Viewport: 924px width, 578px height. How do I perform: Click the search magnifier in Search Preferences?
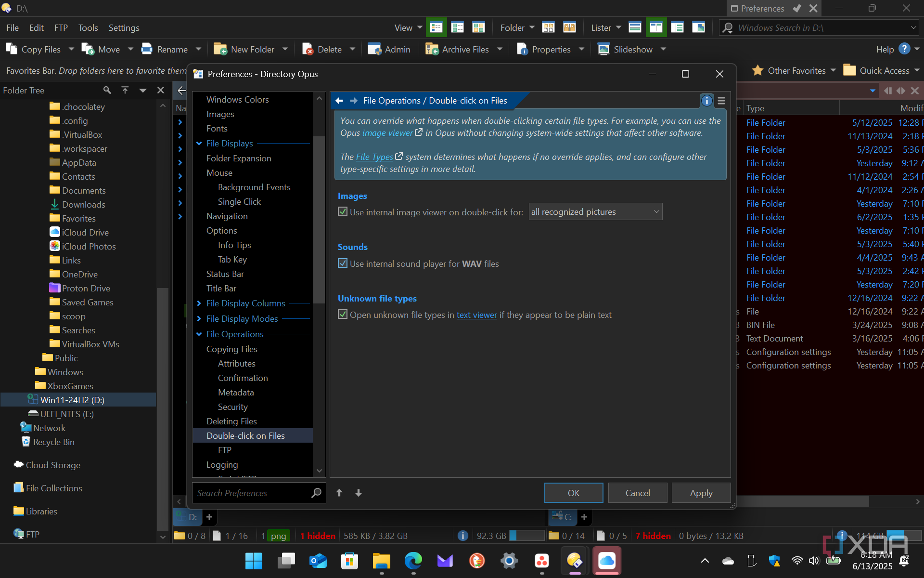click(316, 493)
